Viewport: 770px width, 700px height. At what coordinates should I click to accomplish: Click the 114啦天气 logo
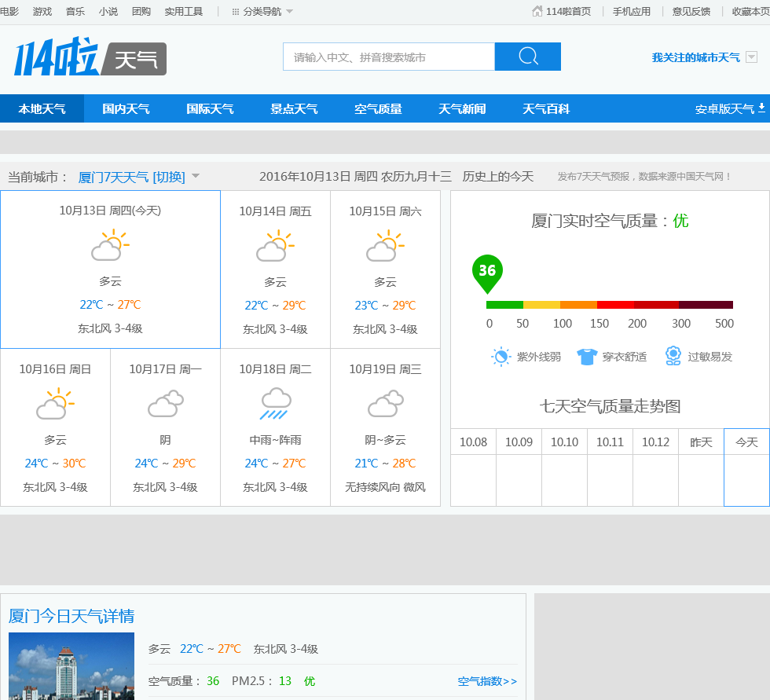click(x=90, y=59)
